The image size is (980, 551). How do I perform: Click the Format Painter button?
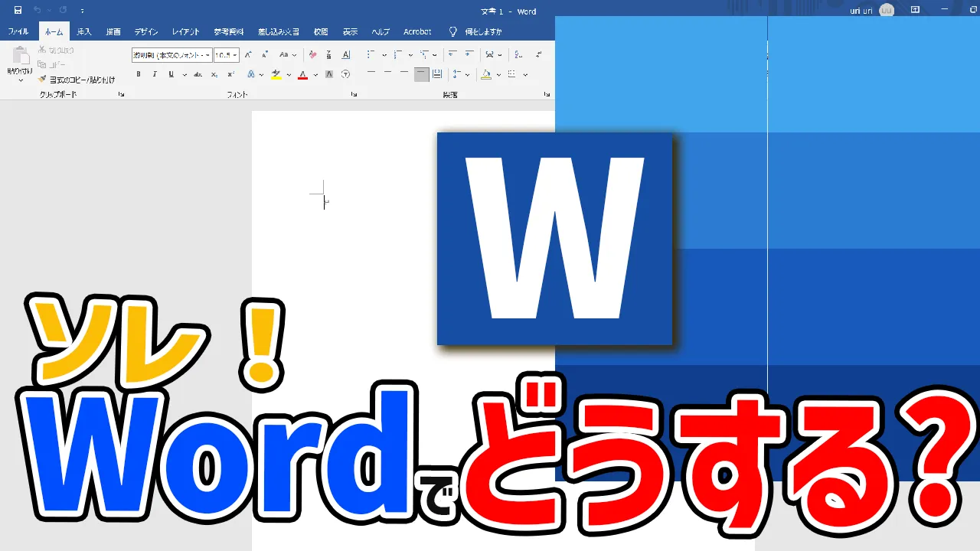tap(77, 80)
